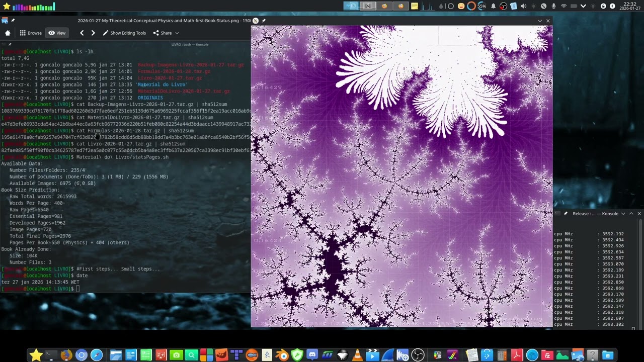This screenshot has height=362, width=644.
Task: Go to Gwenview home start page
Action: (8, 33)
